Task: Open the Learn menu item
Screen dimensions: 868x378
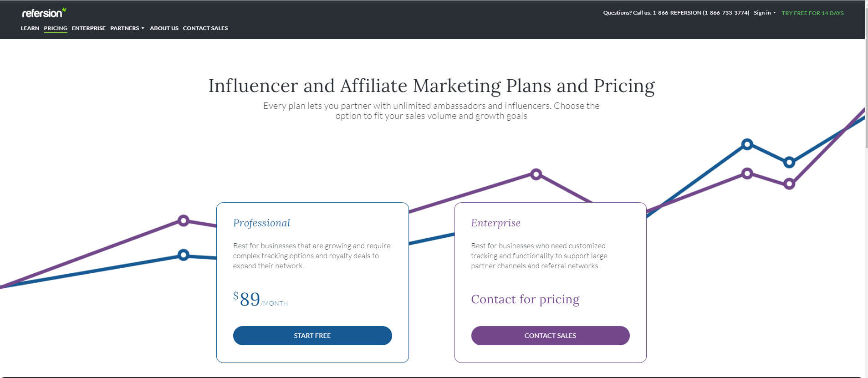Action: [x=30, y=28]
